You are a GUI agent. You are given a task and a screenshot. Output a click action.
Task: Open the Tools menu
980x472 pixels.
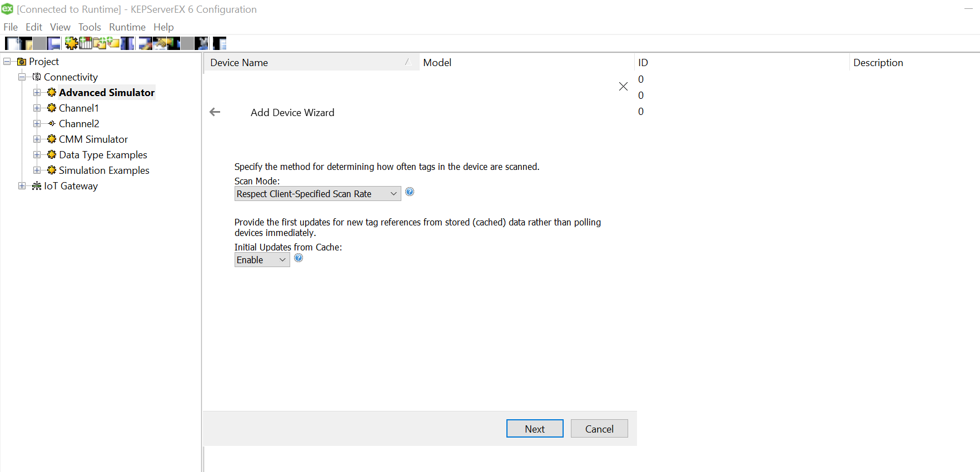[x=89, y=27]
